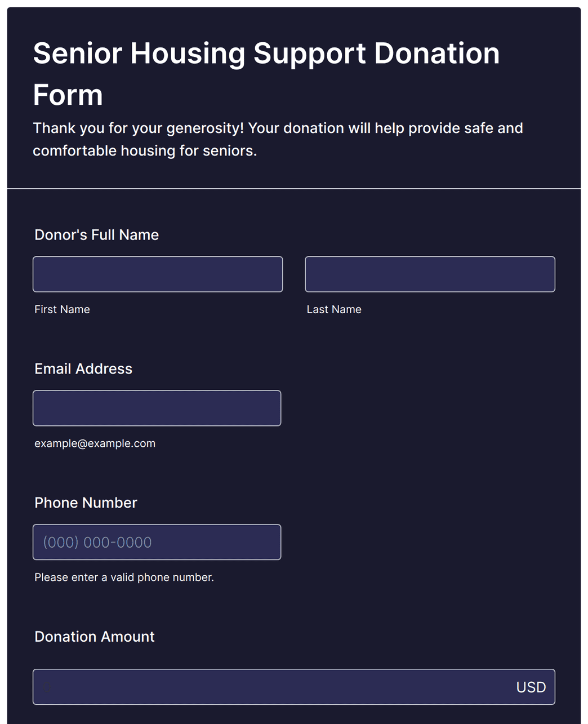Click the Senior Housing Support Donation Form title
The height and width of the screenshot is (724, 588).
[x=266, y=74]
